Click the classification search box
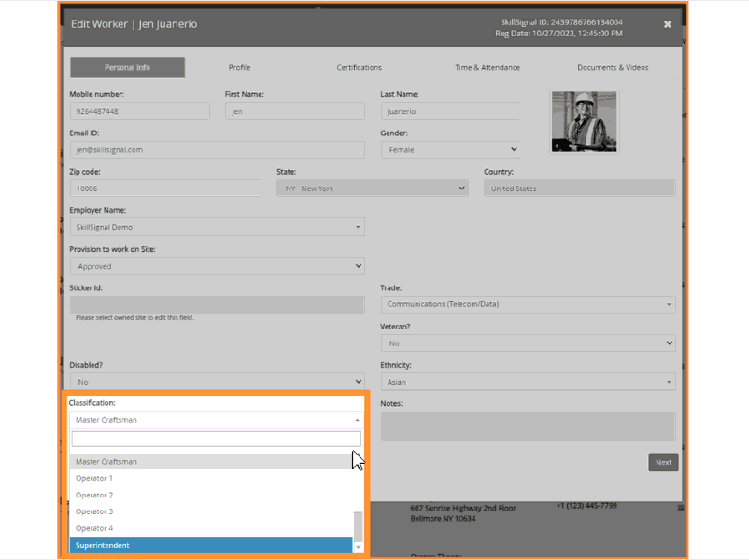 click(x=217, y=440)
